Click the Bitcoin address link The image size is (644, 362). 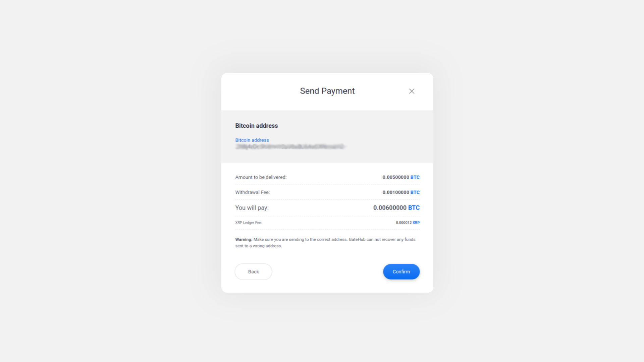click(252, 140)
